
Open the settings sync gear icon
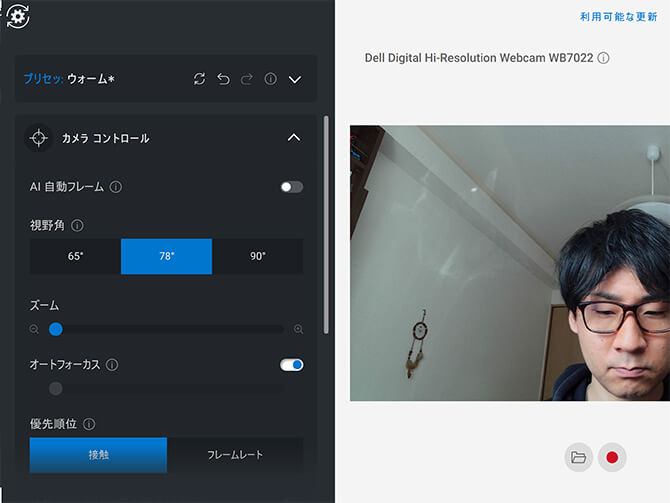18,16
